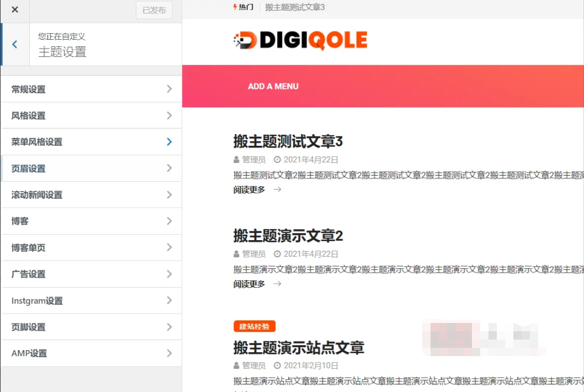Screen dimensions: 584x392
Task: Expand chevron beside 页眉设置
Action: click(x=169, y=168)
